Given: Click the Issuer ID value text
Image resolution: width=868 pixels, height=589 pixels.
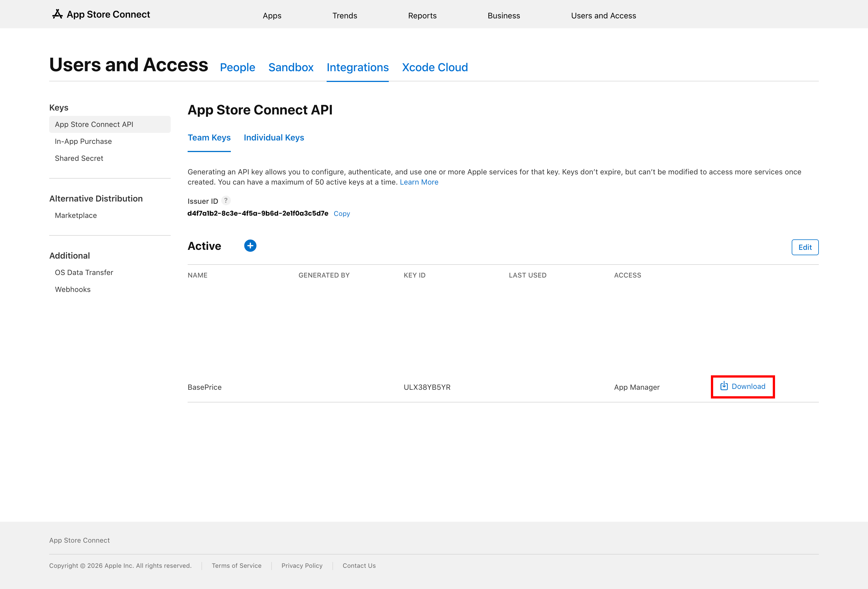Looking at the screenshot, I should point(258,213).
